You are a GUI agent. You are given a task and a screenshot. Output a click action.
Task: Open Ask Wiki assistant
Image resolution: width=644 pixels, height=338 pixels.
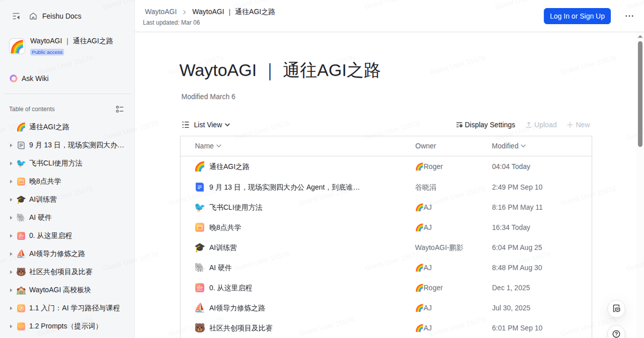point(29,78)
